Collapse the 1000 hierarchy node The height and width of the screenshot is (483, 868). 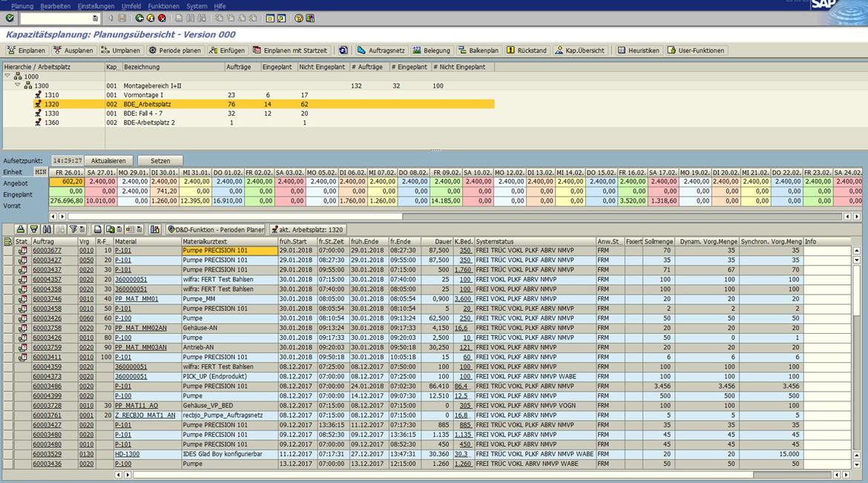click(x=7, y=76)
